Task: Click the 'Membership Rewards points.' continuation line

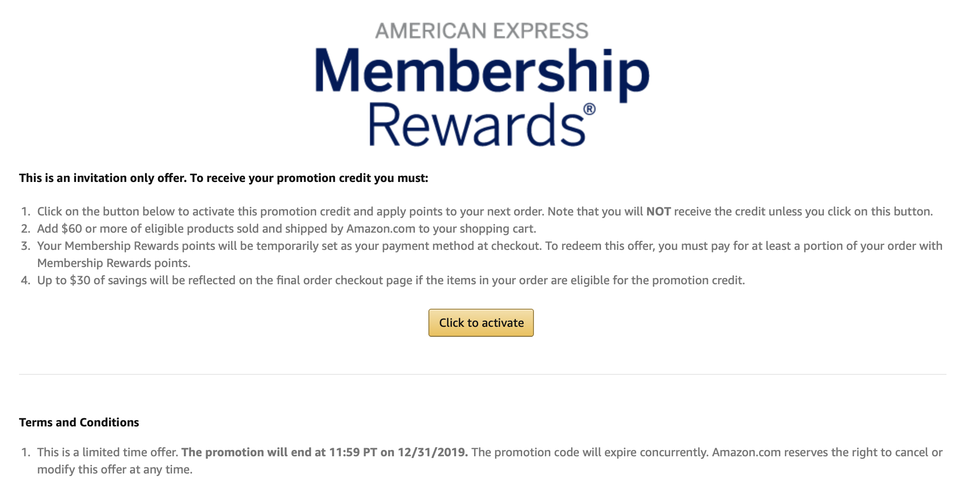Action: (x=114, y=263)
